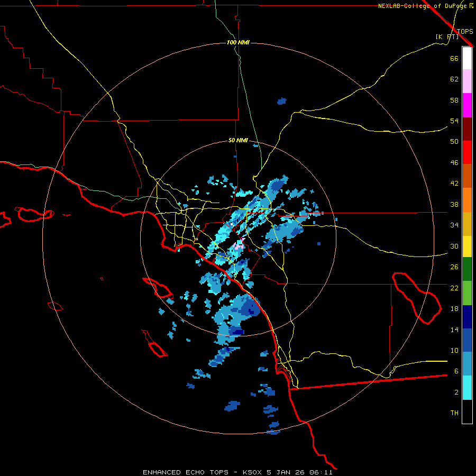Viewport: 476px width, 476px height.
Task: Select the black TH threshold legend swatch
Action: click(467, 411)
